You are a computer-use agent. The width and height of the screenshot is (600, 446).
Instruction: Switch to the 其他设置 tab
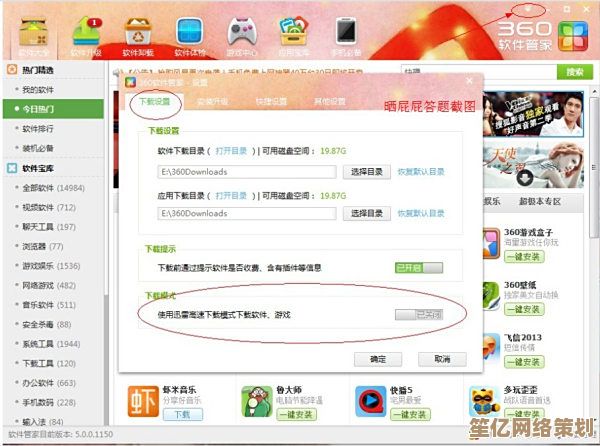click(329, 101)
